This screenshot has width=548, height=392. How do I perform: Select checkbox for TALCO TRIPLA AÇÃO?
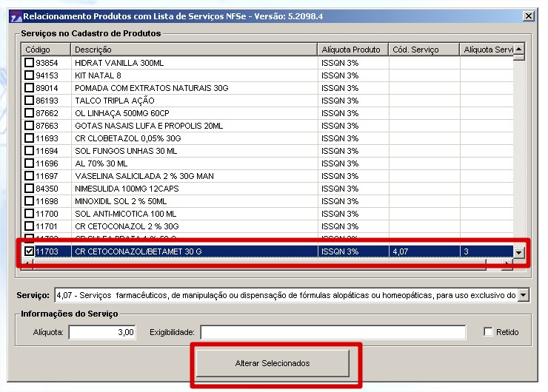click(30, 101)
